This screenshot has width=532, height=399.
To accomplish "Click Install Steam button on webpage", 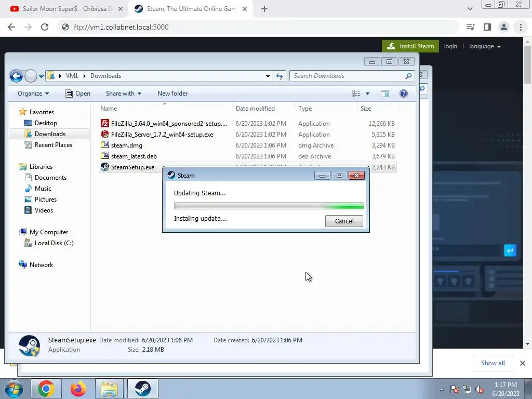I will tap(410, 46).
